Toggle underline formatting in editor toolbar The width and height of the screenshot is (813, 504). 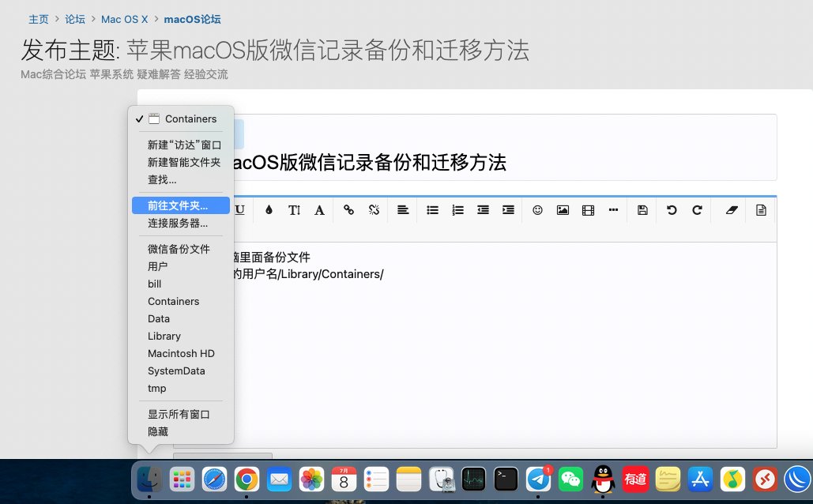click(x=239, y=210)
